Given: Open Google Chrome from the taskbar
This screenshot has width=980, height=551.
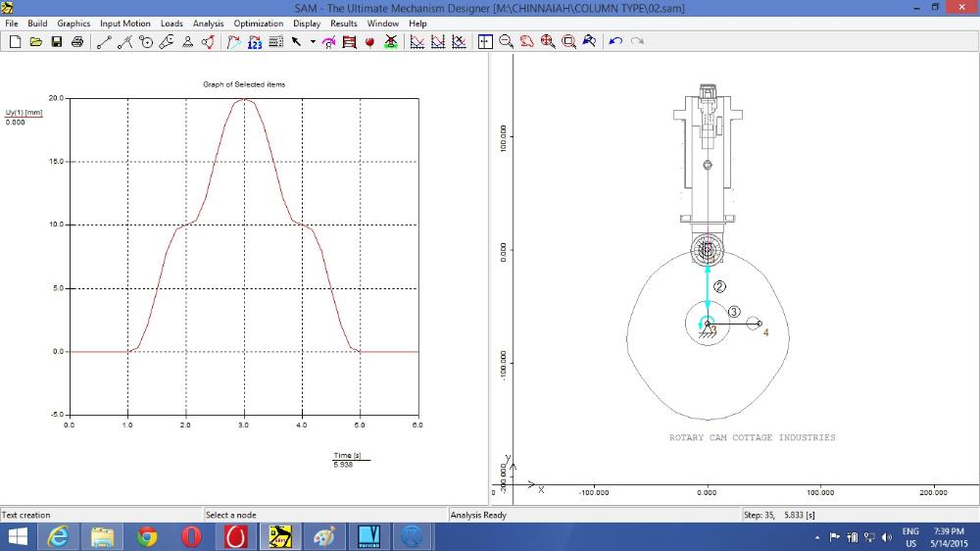Looking at the screenshot, I should (148, 536).
